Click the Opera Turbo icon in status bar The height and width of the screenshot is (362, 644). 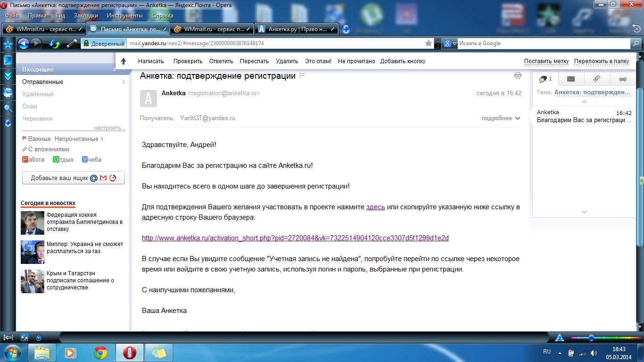click(x=39, y=337)
